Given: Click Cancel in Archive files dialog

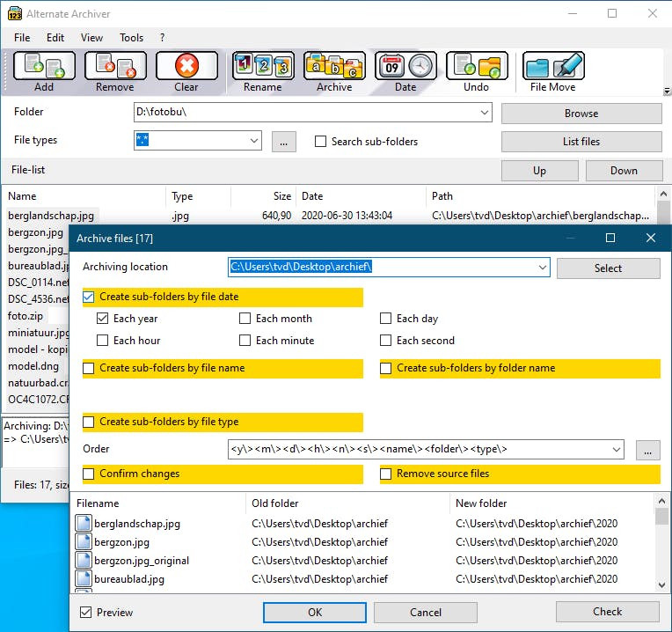Looking at the screenshot, I should coord(426,613).
